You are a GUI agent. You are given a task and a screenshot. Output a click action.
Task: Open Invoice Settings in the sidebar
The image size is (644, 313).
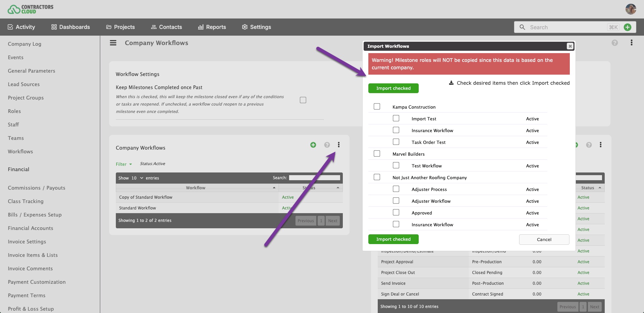pos(27,242)
